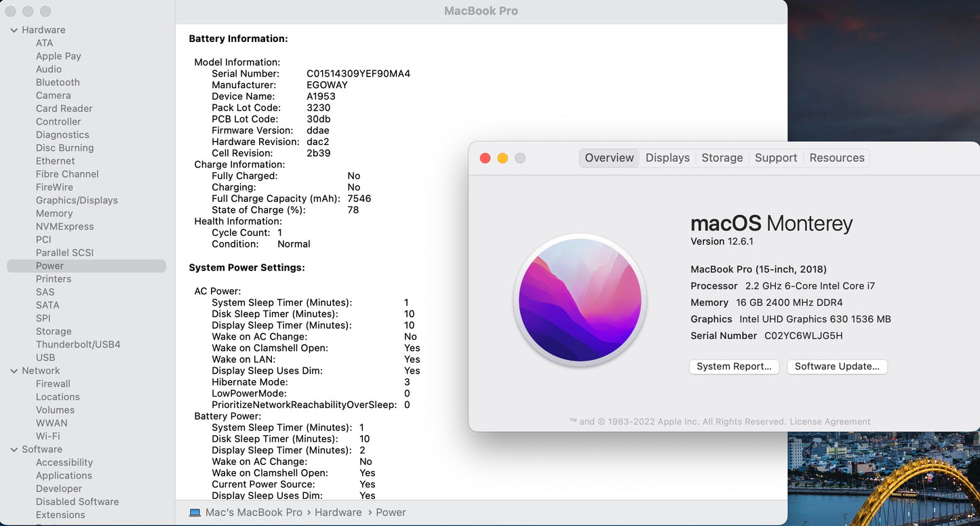Switch to the Displays tab
This screenshot has width=980, height=526.
pyautogui.click(x=667, y=158)
